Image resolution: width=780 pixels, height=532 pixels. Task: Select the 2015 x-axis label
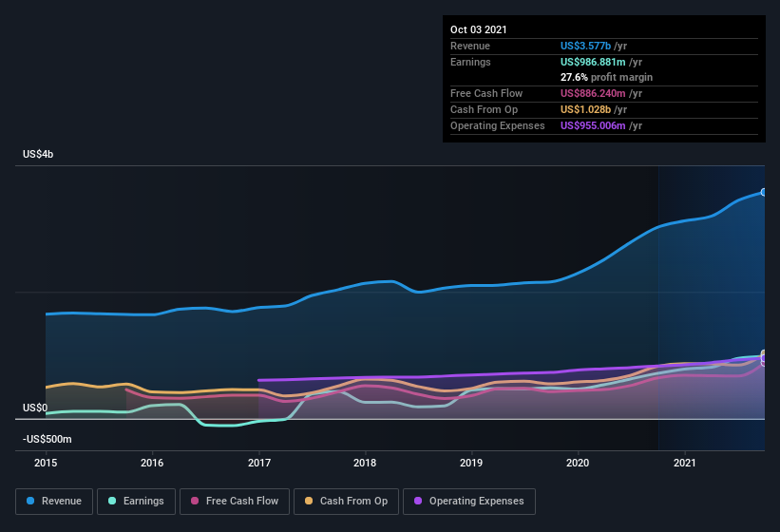(x=46, y=463)
